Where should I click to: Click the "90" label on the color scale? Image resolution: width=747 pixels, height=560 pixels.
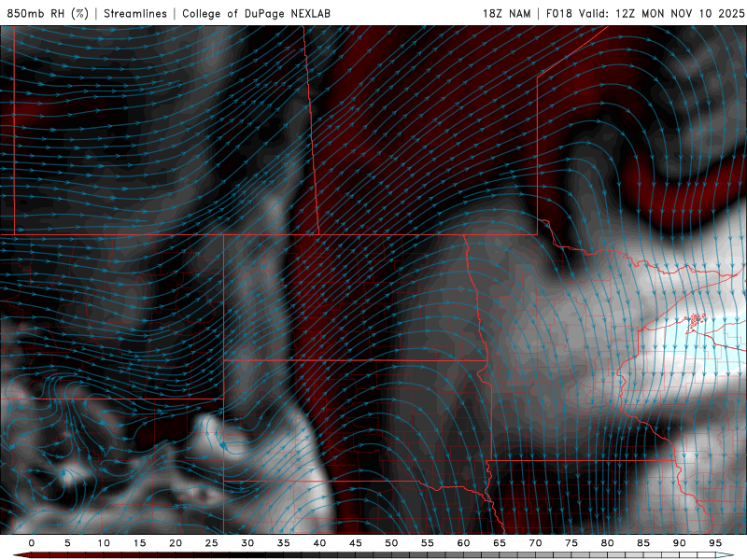click(680, 543)
